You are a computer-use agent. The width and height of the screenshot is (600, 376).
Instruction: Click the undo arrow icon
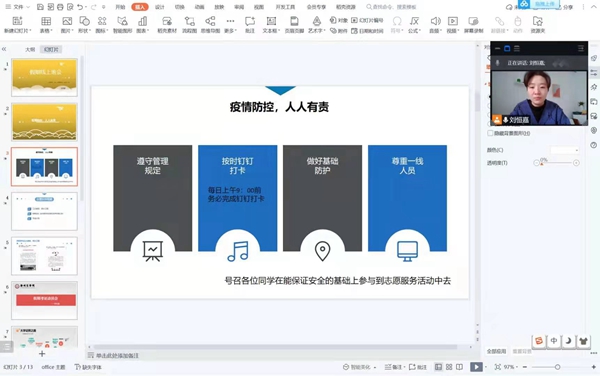pyautogui.click(x=80, y=7)
